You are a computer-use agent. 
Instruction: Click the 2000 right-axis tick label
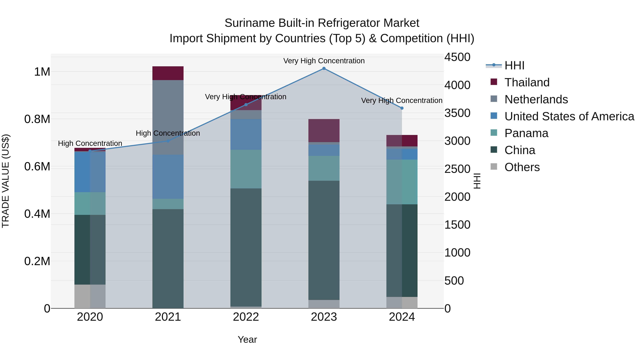pos(457,197)
